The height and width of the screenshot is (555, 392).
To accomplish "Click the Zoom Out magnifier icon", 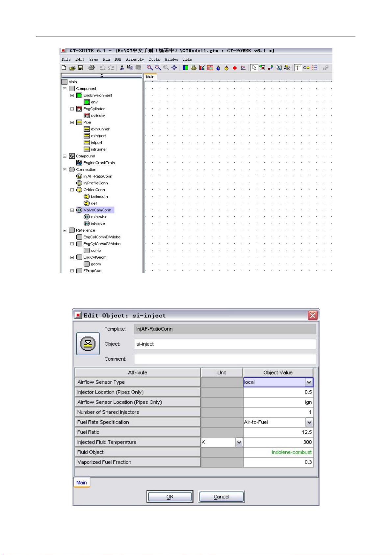I will coord(158,68).
